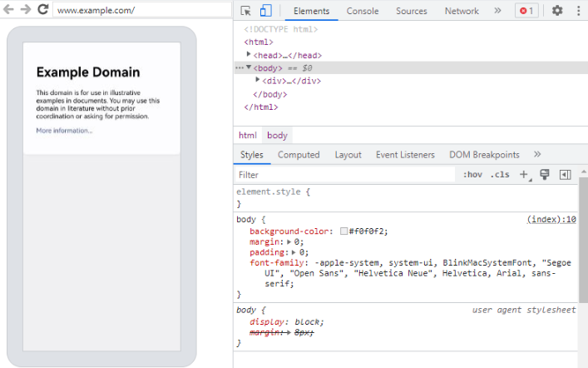The image size is (588, 368).
Task: Add a new style rule with plus icon
Action: (x=524, y=175)
